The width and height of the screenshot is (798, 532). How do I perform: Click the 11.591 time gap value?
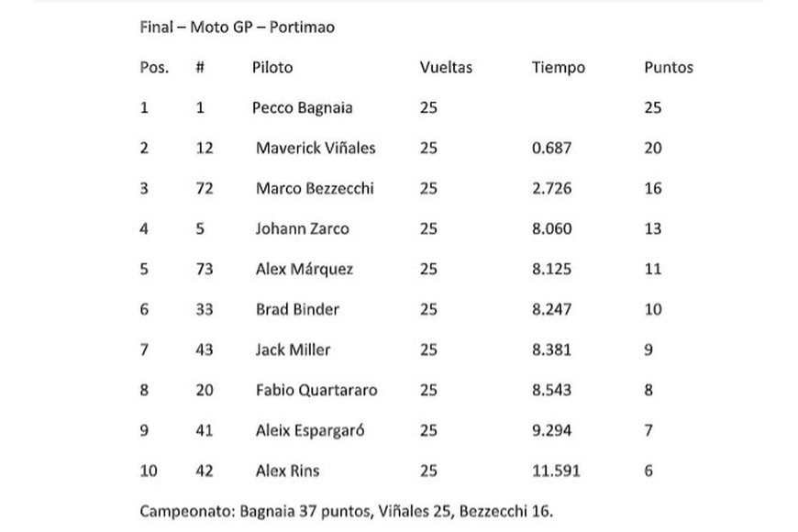555,471
